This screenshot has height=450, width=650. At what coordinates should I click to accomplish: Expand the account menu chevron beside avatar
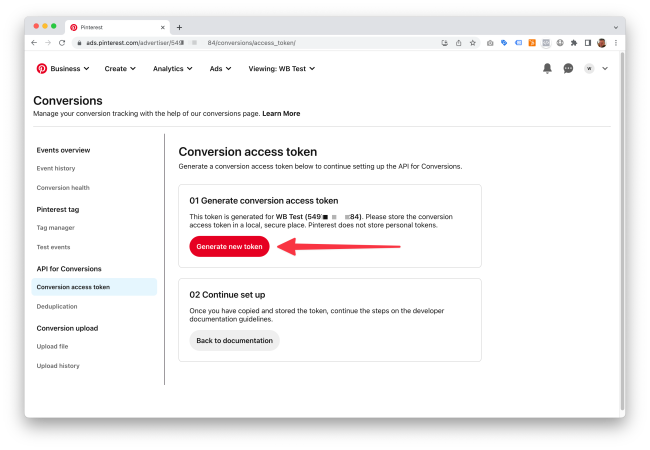[605, 68]
